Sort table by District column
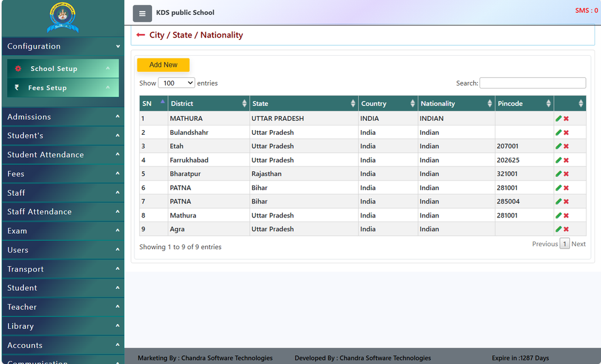Screen dimensions: 601x364 208,103
